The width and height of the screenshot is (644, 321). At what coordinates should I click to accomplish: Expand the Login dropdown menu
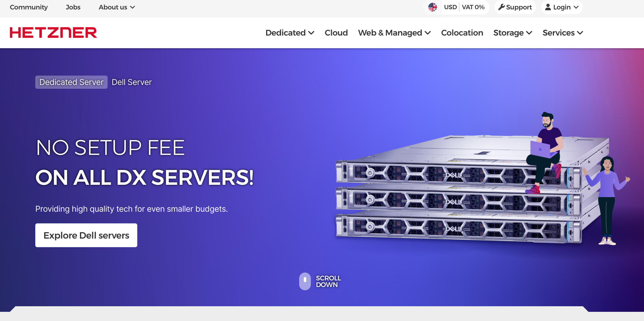(562, 7)
